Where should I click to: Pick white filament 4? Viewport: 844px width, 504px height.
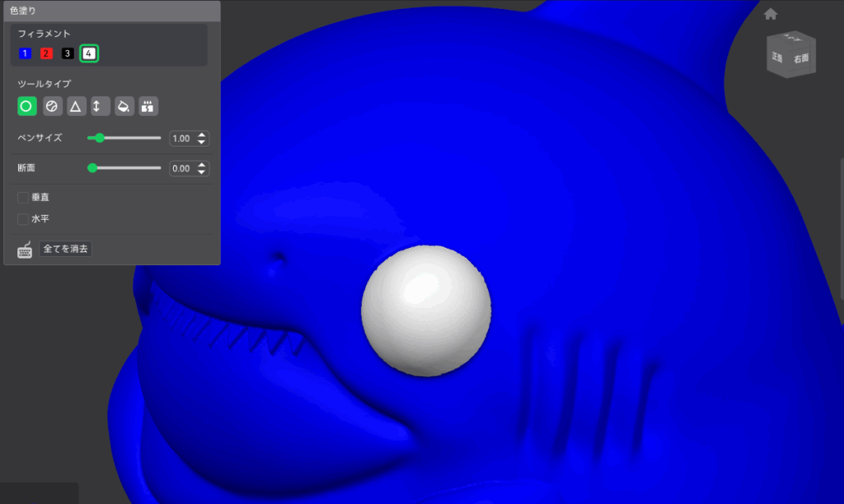coord(89,54)
